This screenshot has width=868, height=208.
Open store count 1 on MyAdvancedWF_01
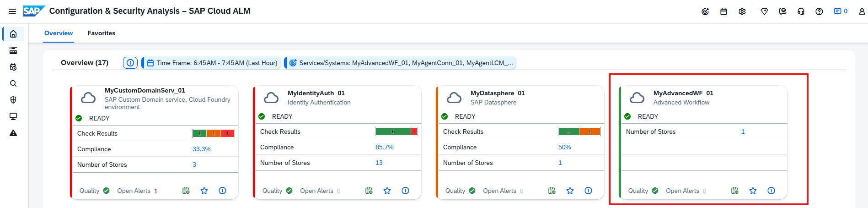coord(743,131)
